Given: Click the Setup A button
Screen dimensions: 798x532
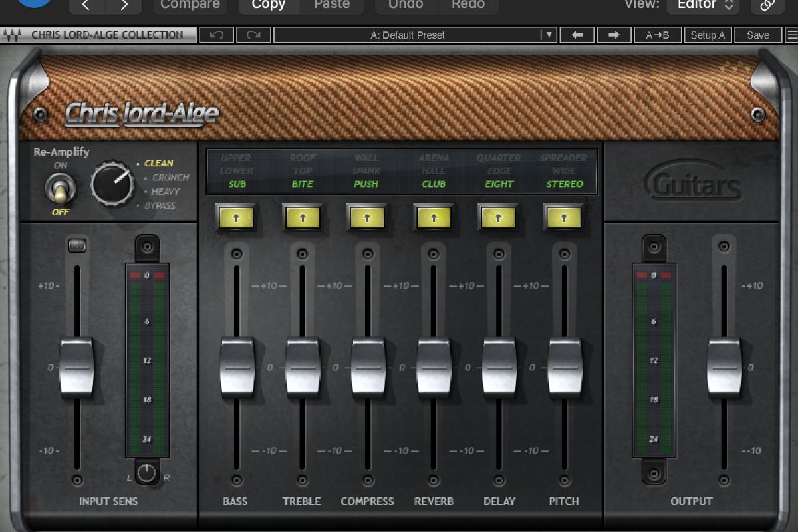Looking at the screenshot, I should coord(708,35).
